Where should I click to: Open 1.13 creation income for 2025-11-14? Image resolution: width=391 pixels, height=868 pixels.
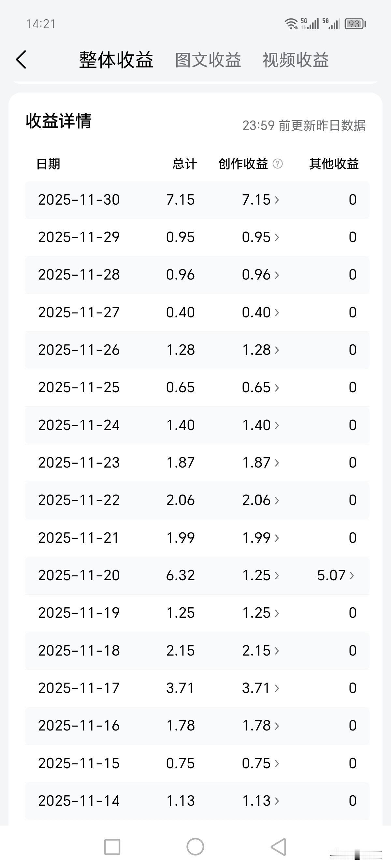[261, 801]
